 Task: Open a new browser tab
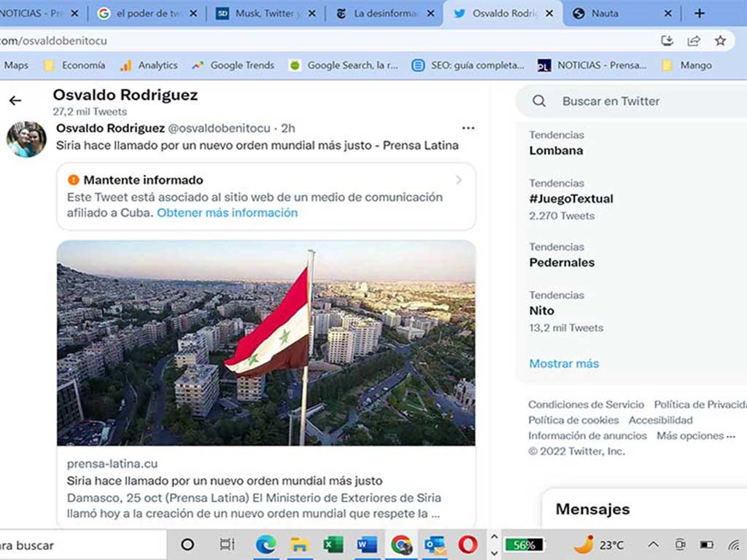[699, 13]
